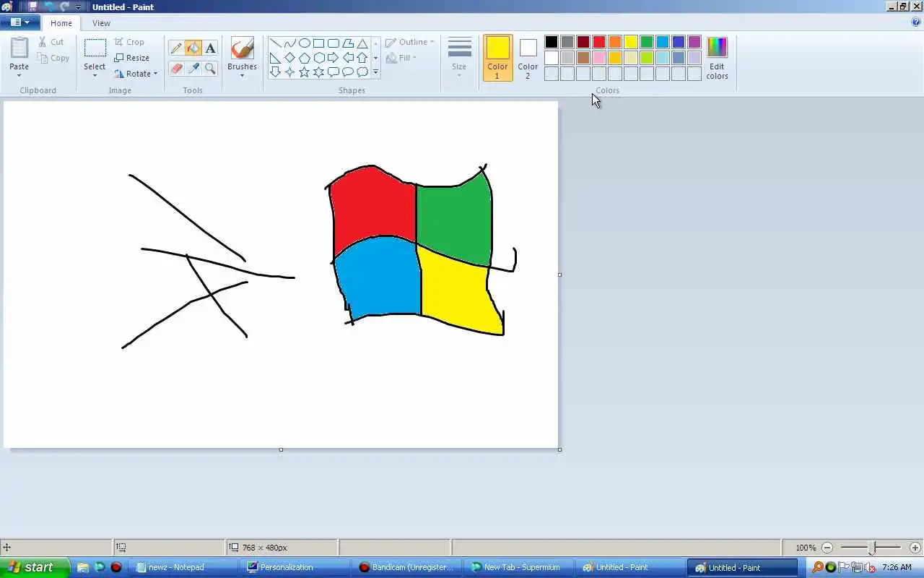Expand the Shapes gallery more arrow
The width and height of the screenshot is (924, 578).
coord(375,72)
